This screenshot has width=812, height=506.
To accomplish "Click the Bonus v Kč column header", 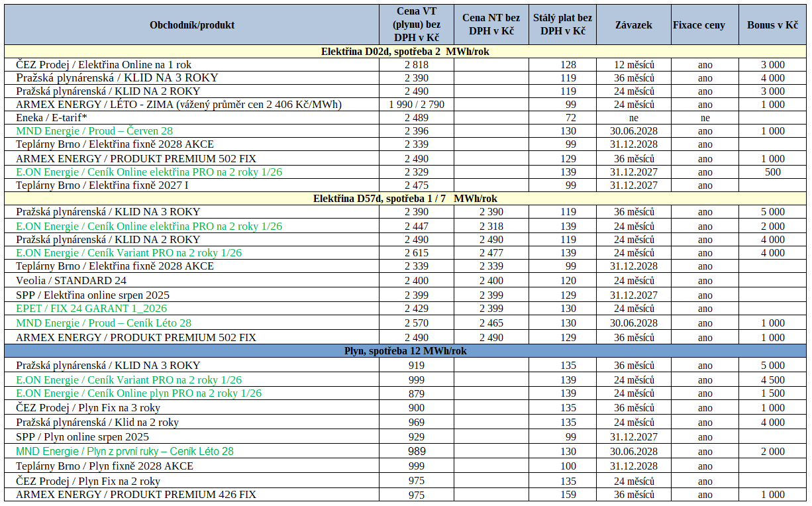I will pyautogui.click(x=772, y=25).
